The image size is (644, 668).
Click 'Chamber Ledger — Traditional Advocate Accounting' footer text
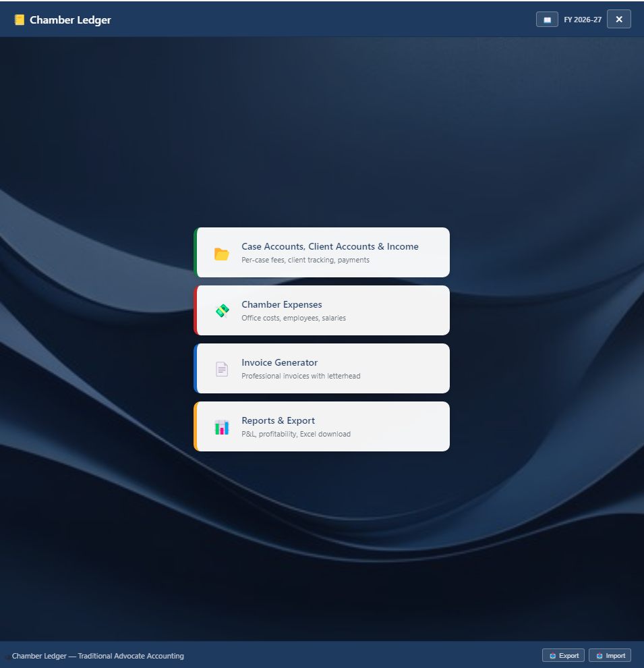pos(98,656)
